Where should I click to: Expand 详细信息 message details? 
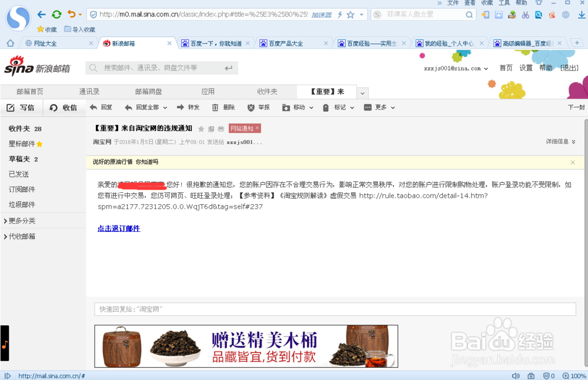(x=560, y=141)
